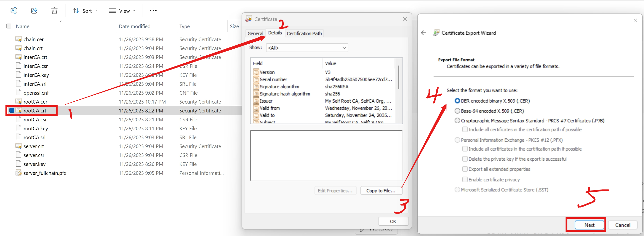Toggle the select-all checkbox beside Name

[9, 26]
